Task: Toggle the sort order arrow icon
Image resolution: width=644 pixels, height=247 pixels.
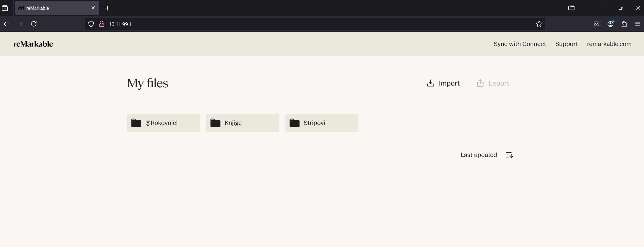Action: tap(509, 155)
